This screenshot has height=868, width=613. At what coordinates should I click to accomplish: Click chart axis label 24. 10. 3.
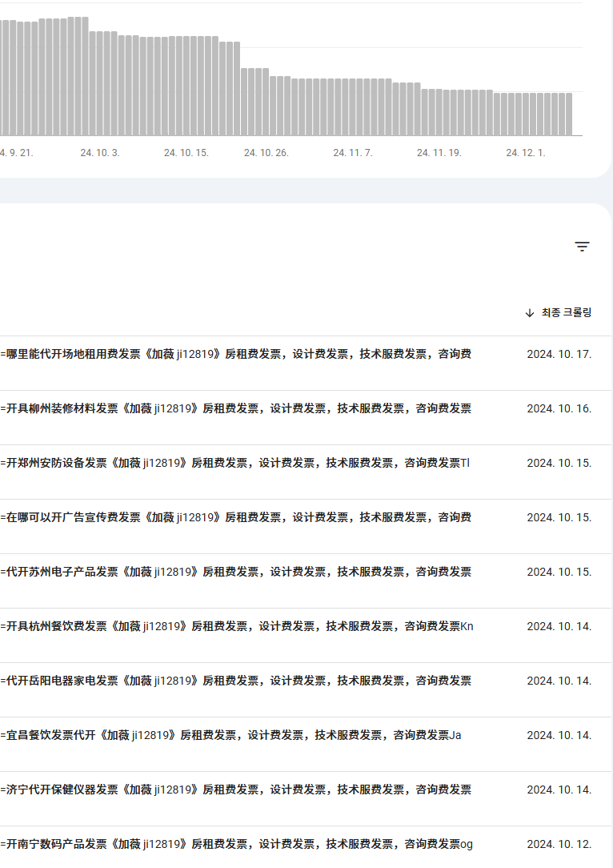click(x=100, y=153)
